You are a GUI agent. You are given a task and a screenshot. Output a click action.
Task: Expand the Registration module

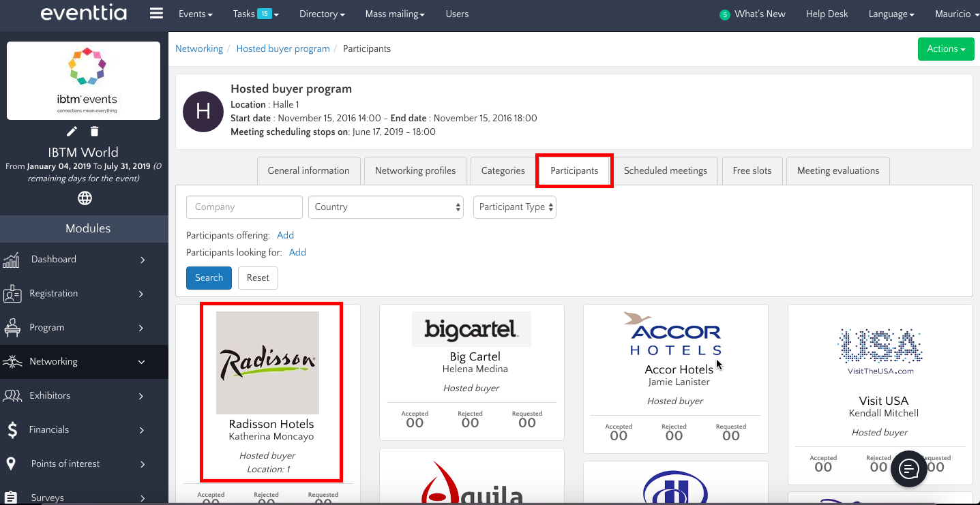[x=141, y=294]
